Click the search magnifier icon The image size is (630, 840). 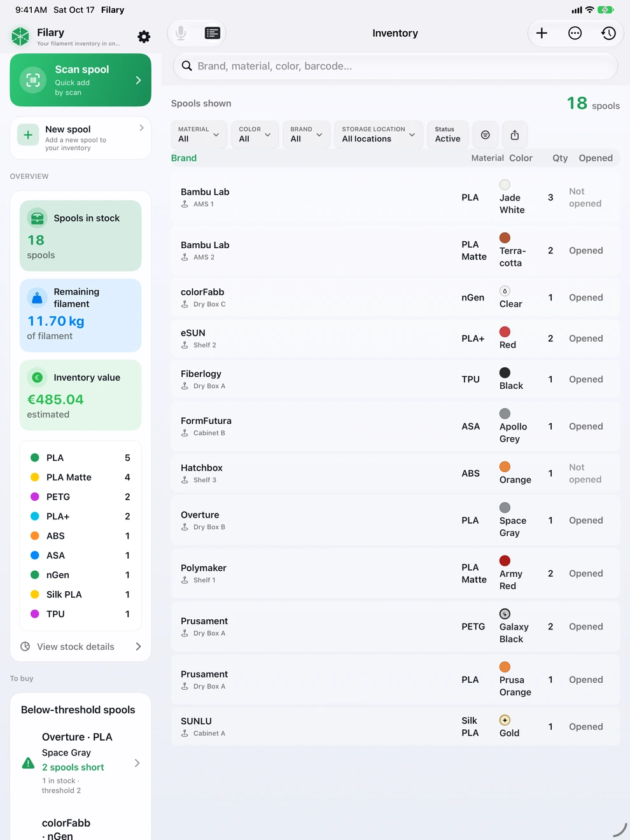pyautogui.click(x=186, y=66)
